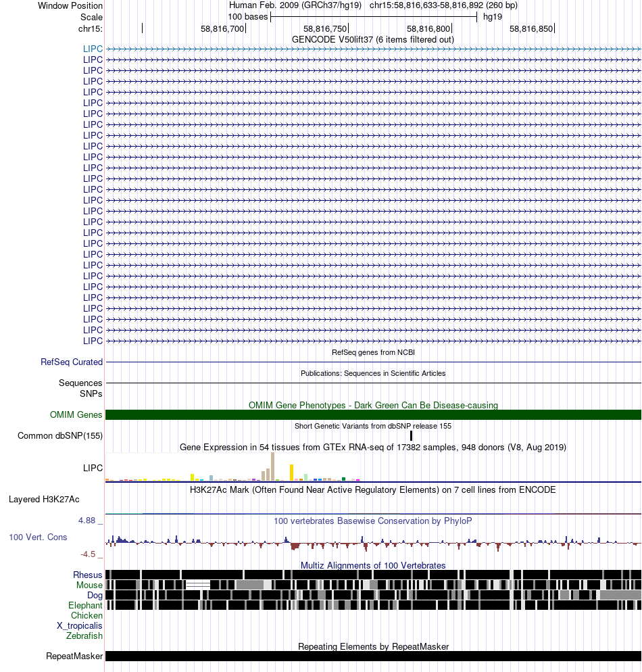The width and height of the screenshot is (642, 672).
Task: Click the 'RepeatMasker' track label
Action: point(74,656)
